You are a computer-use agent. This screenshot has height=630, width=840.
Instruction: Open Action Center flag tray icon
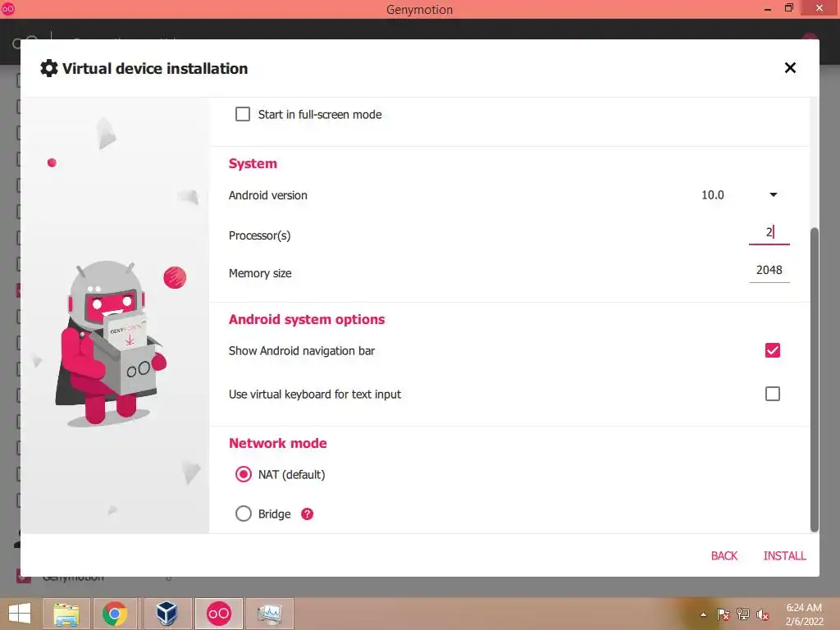723,614
